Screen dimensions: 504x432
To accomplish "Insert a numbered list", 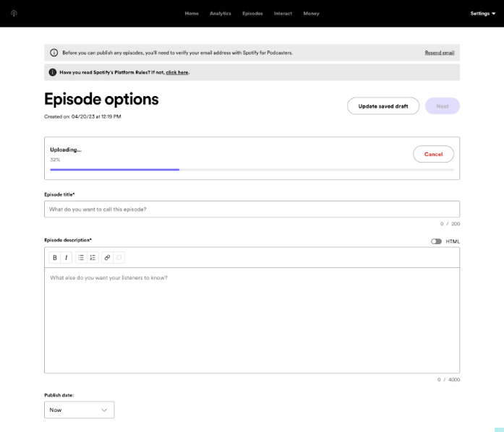I will coord(93,257).
